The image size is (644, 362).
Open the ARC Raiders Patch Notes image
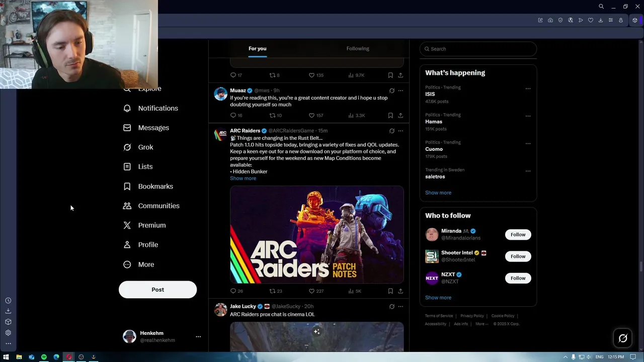tap(317, 235)
